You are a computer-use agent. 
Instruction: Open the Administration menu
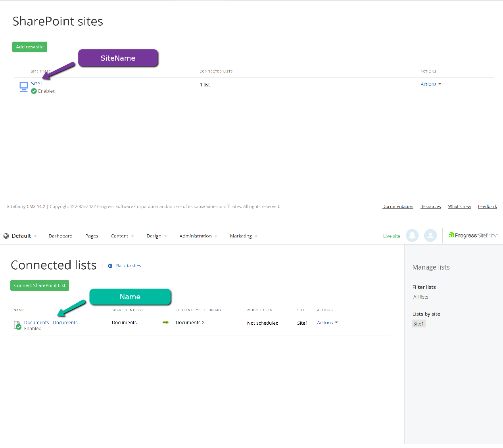pyautogui.click(x=198, y=236)
